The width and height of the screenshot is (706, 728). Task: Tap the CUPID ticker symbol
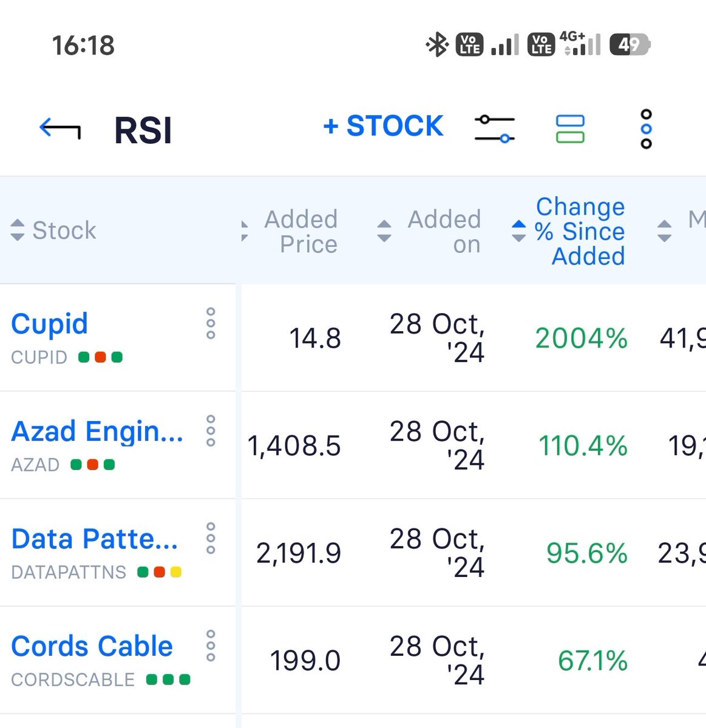pyautogui.click(x=39, y=357)
